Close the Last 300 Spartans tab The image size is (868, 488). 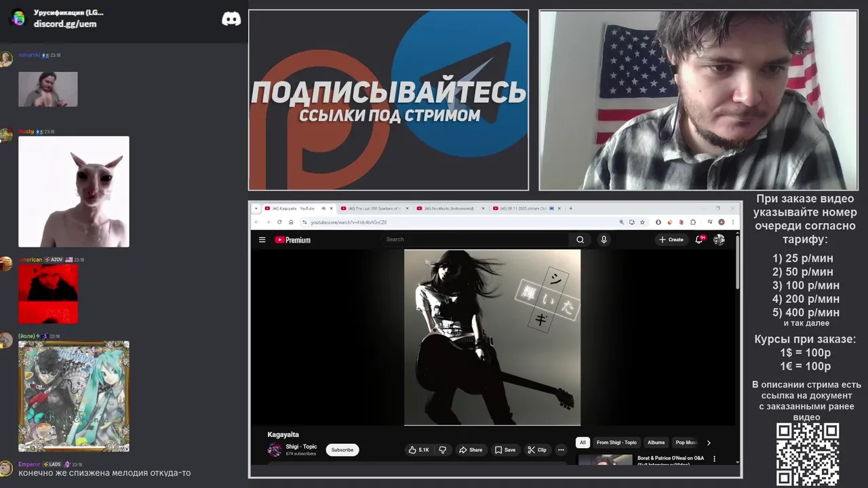pos(407,208)
